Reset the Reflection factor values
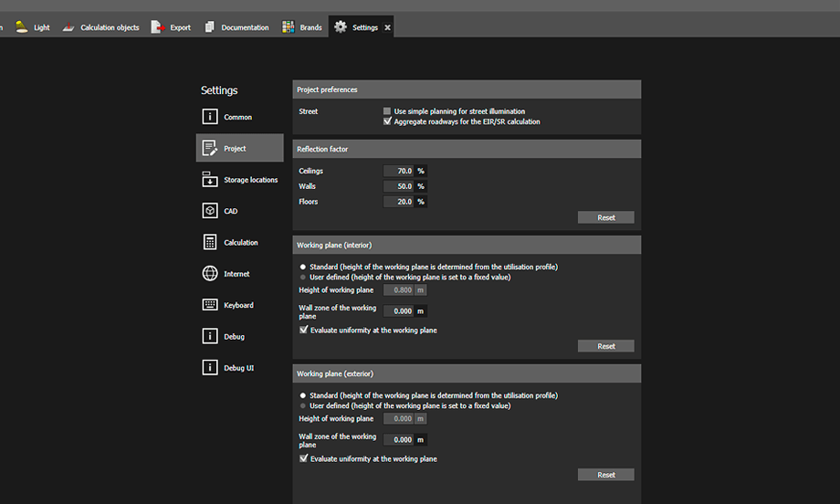The height and width of the screenshot is (504, 840). (605, 217)
